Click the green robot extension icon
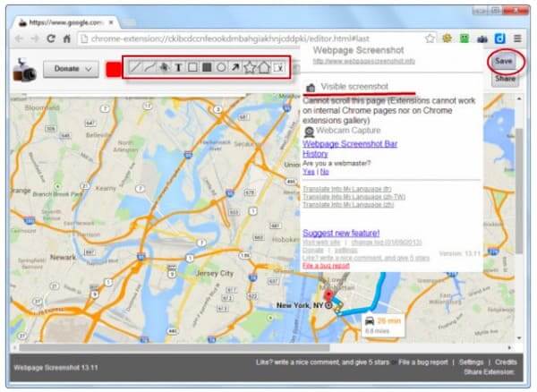Viewport: 537px width, 392px height. tap(465, 38)
